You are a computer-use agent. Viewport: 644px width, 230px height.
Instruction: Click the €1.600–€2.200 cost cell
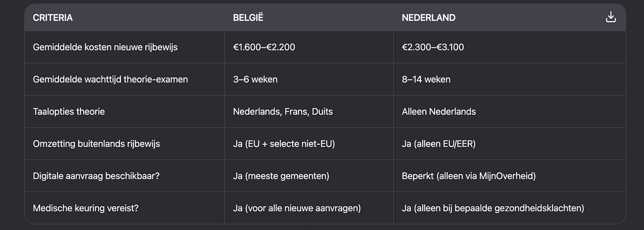pyautogui.click(x=263, y=47)
